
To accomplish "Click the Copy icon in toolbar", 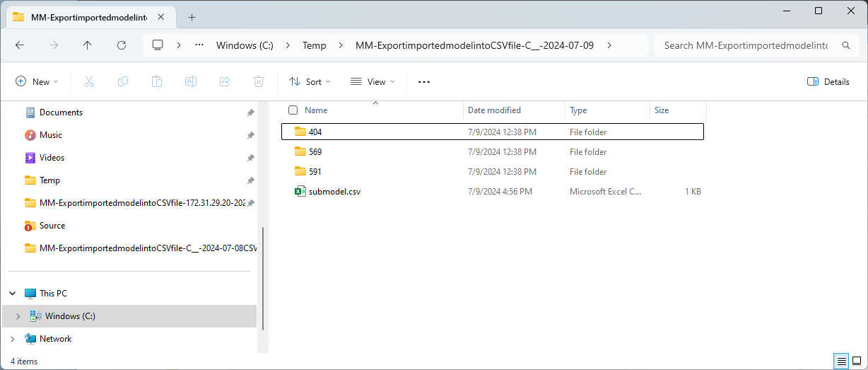I will coord(123,81).
